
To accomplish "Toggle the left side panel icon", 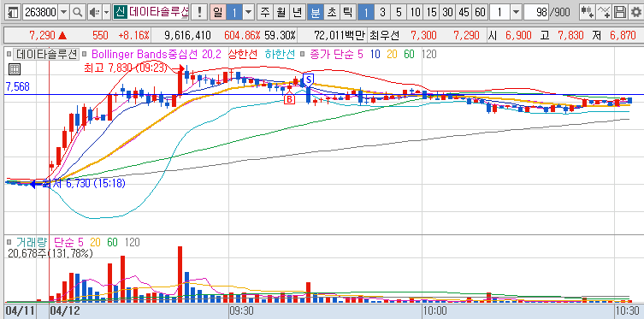I will (x=13, y=12).
